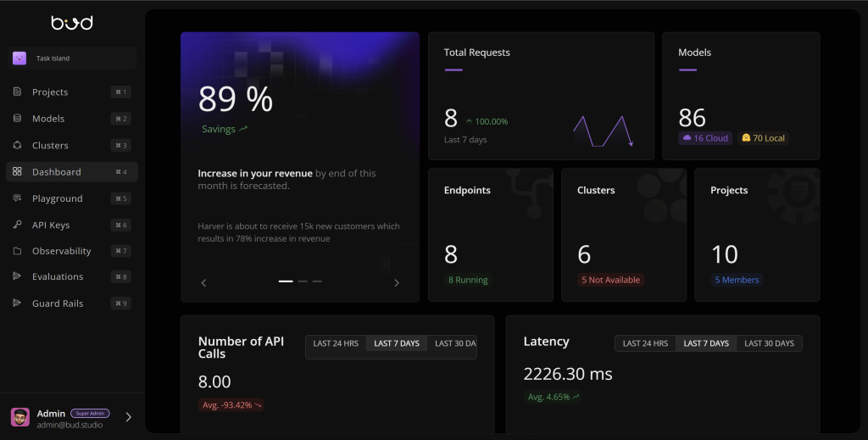Click the 5 Not Available clusters badge
The height and width of the screenshot is (440, 868).
pyautogui.click(x=611, y=280)
